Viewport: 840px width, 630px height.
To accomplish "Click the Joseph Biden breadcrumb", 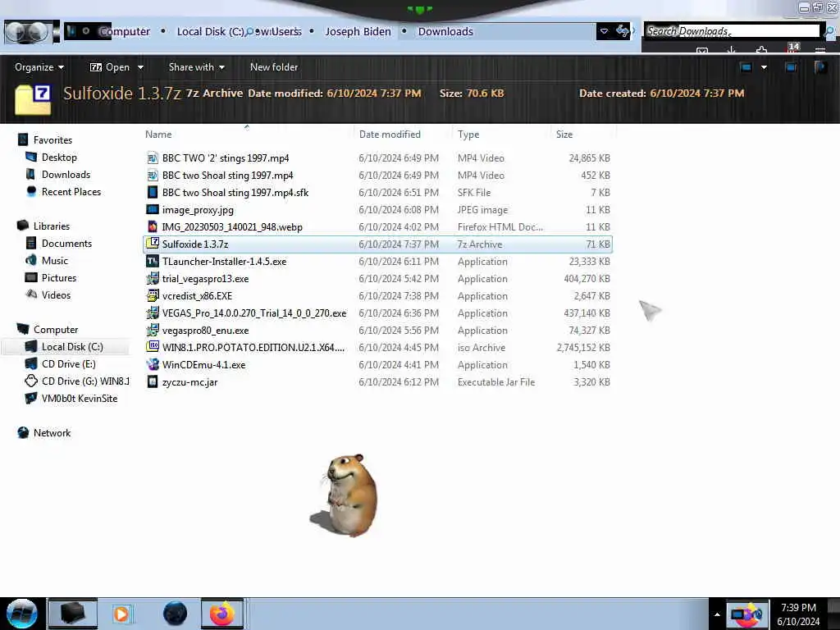I will point(358,32).
